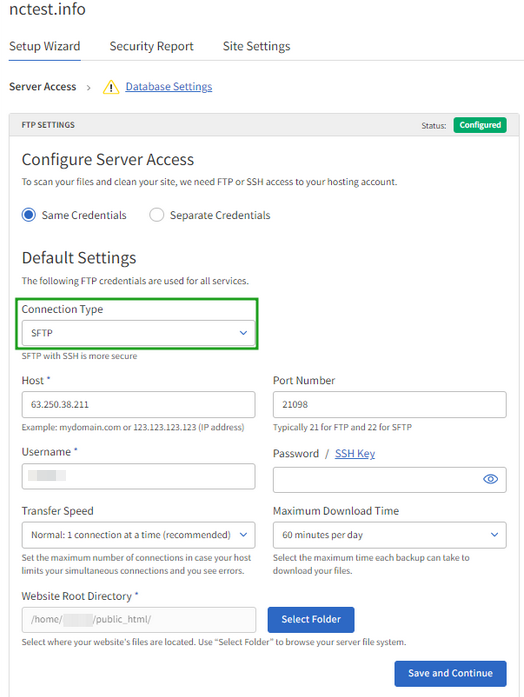The height and width of the screenshot is (697, 524).
Task: Toggle password visibility eye icon
Action: pos(490,479)
